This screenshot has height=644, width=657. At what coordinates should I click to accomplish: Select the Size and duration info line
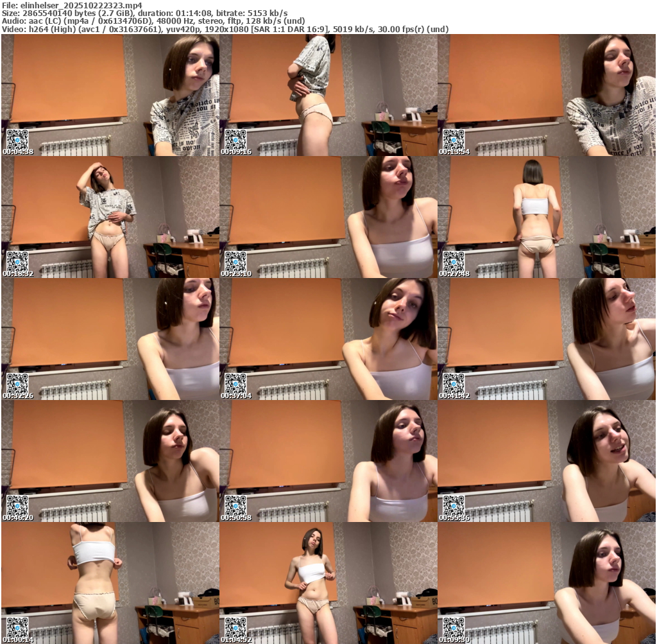tap(144, 13)
